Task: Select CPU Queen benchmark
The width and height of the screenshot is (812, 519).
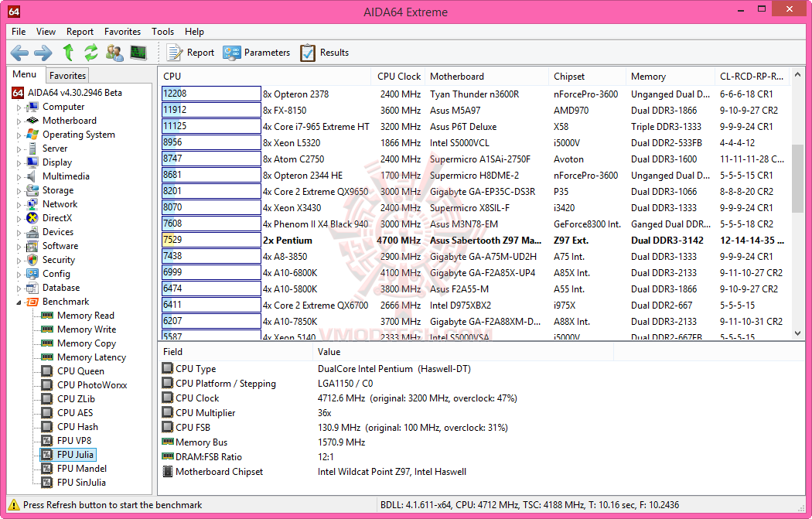Action: point(80,371)
